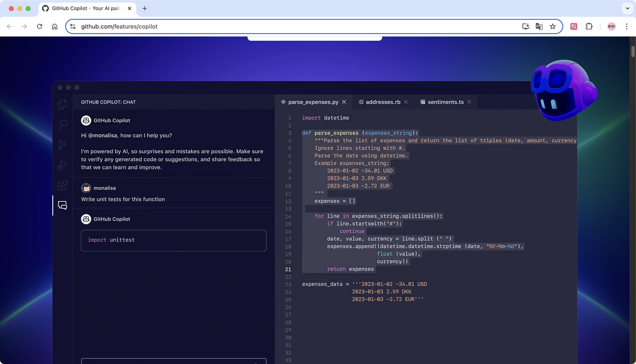The width and height of the screenshot is (636, 364).
Task: Open the Extensions puzzle icon in Chrome
Action: [589, 26]
